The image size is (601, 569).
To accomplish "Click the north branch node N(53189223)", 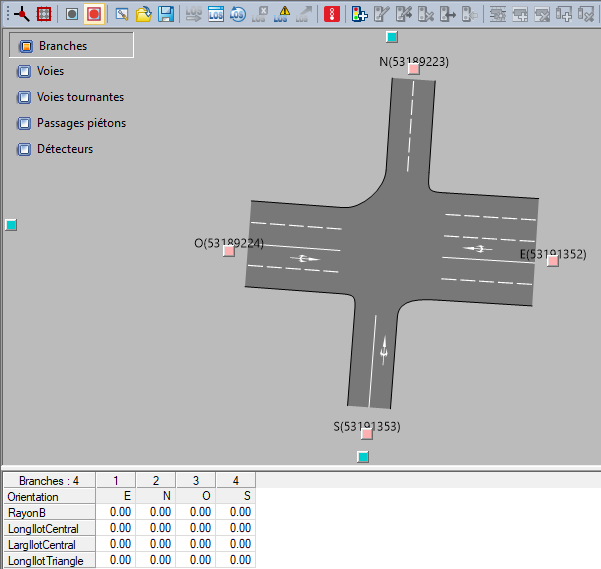I will pyautogui.click(x=413, y=69).
